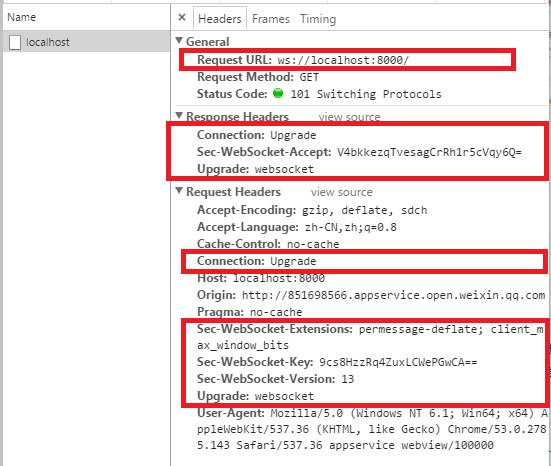Switch to the Headers tab
This screenshot has width=551, height=466.
pos(220,19)
